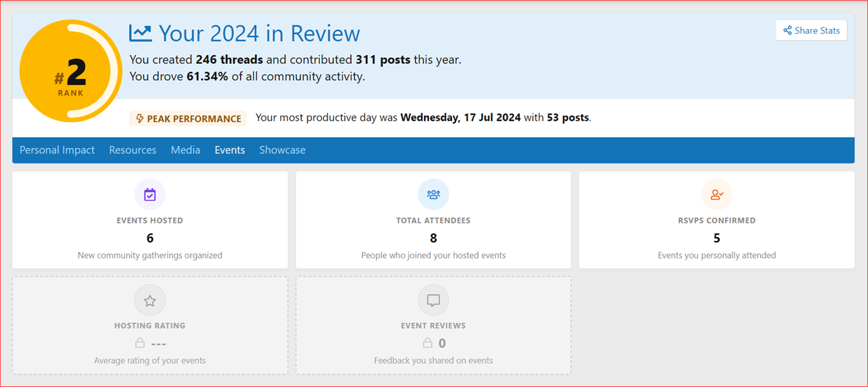Click the '246 threads' text
The height and width of the screenshot is (387, 868).
point(229,60)
